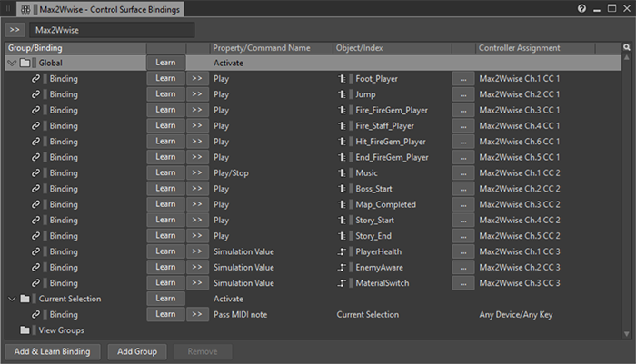Click Learn for the Global group
Viewport: 636px width, 364px height.
[165, 63]
